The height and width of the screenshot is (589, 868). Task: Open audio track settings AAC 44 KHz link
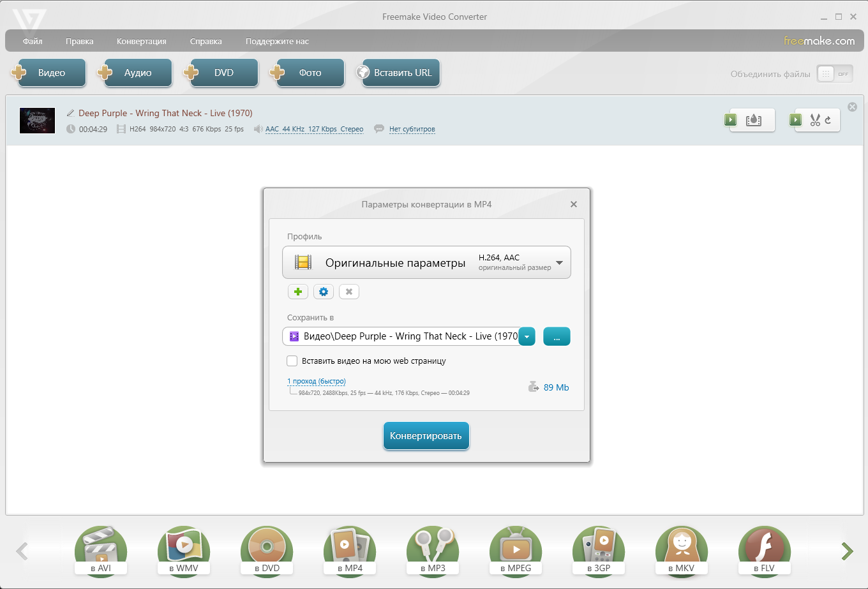pos(314,129)
